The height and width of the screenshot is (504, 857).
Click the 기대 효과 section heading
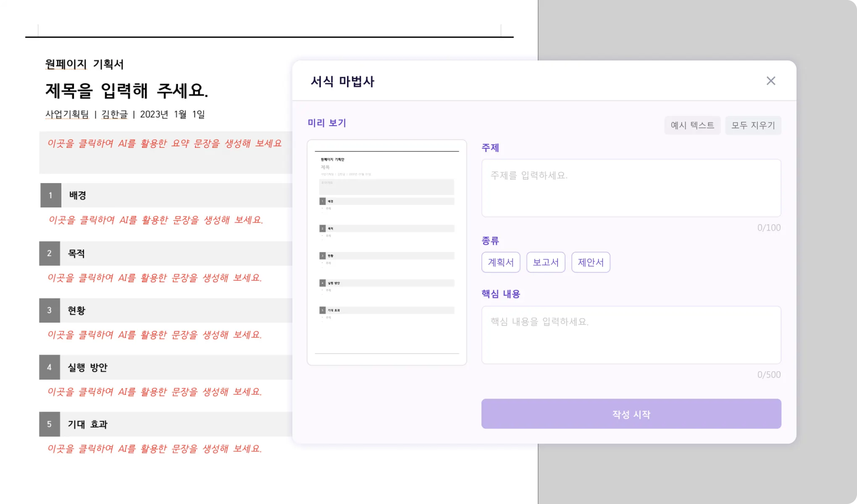[88, 425]
